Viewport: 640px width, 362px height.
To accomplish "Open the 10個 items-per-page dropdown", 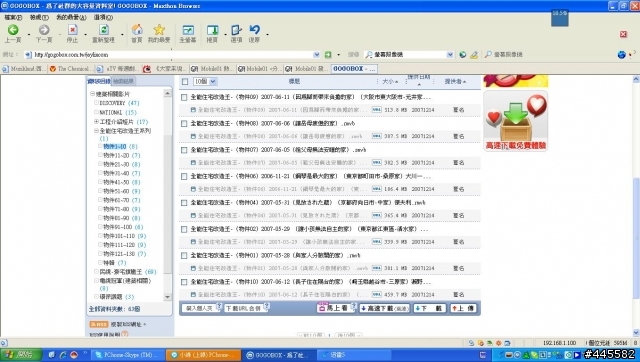I will coord(204,82).
